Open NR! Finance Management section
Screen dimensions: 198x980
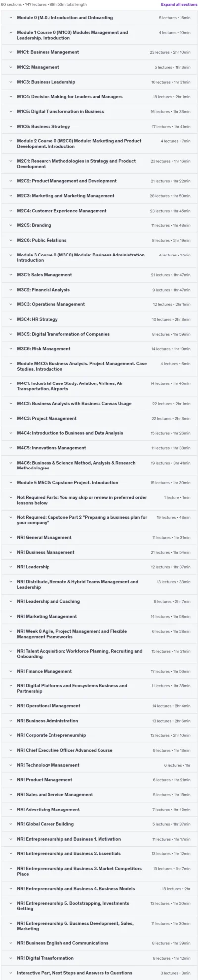coord(99,671)
